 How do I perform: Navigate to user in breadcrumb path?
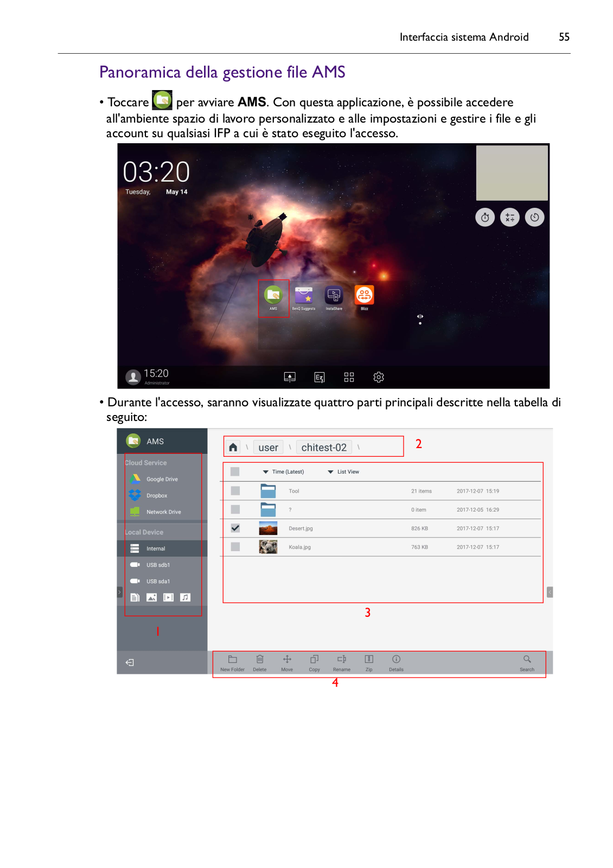[x=269, y=448]
